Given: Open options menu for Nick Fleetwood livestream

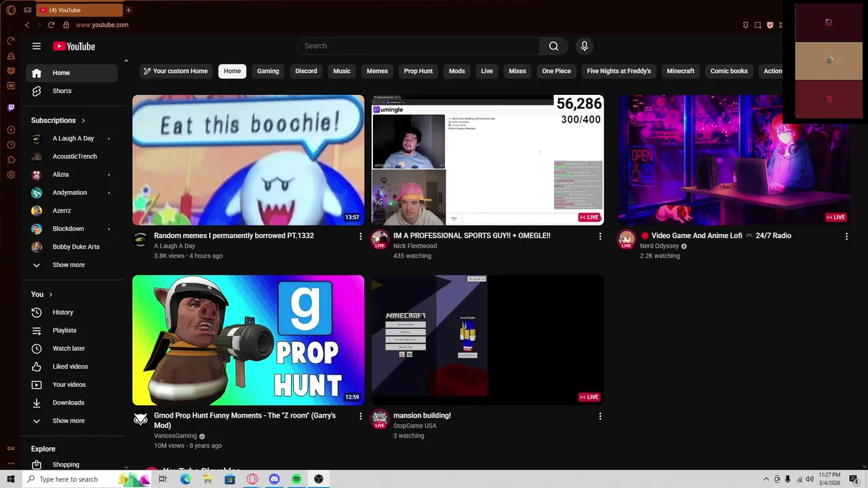Looking at the screenshot, I should (600, 236).
